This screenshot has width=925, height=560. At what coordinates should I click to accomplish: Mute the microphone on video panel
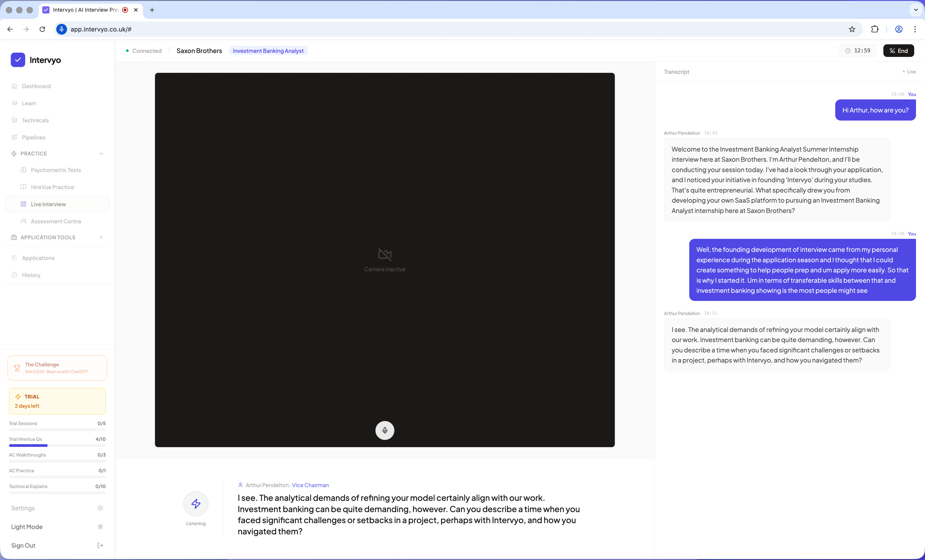click(385, 430)
